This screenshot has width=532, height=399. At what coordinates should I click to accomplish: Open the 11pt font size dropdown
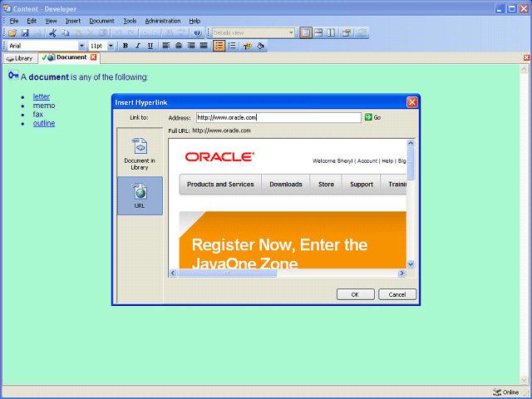coord(111,46)
